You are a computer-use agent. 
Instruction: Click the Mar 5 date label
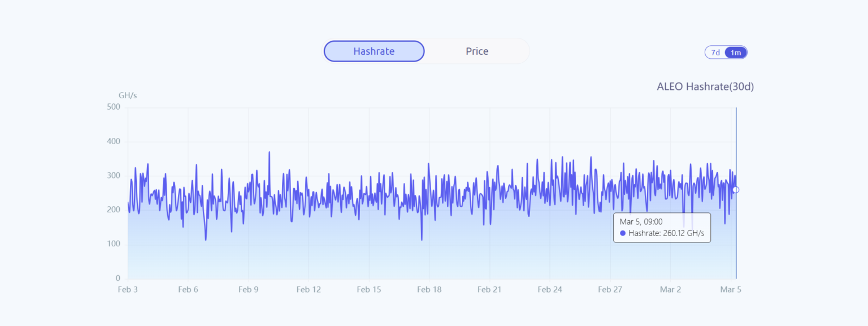pos(731,289)
